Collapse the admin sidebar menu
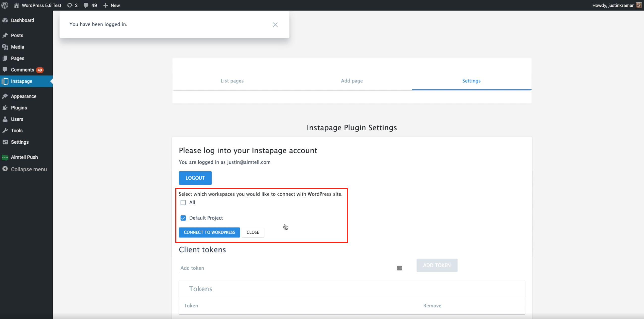This screenshot has height=319, width=644. (28, 169)
